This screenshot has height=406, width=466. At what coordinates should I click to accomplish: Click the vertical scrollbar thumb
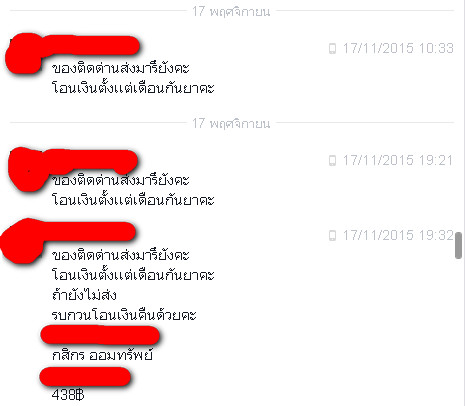click(x=459, y=245)
